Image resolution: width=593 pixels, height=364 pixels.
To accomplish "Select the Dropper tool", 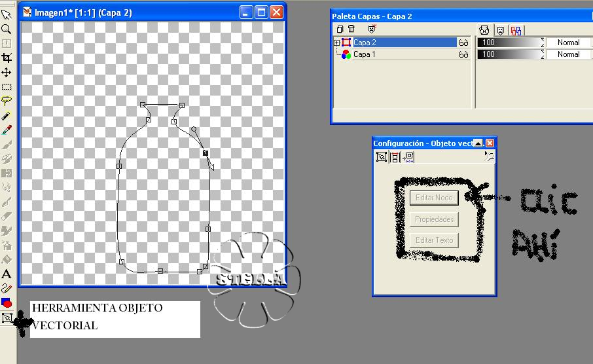I will 7,130.
